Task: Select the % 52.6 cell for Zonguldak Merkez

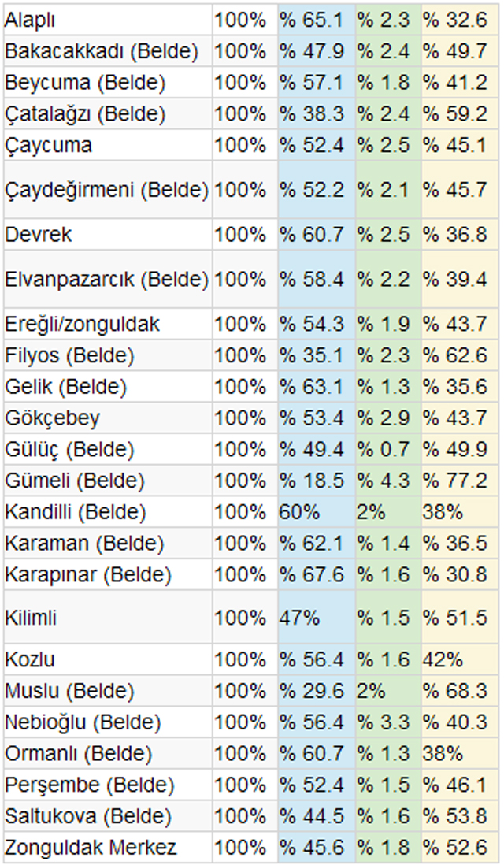Action: point(459,847)
